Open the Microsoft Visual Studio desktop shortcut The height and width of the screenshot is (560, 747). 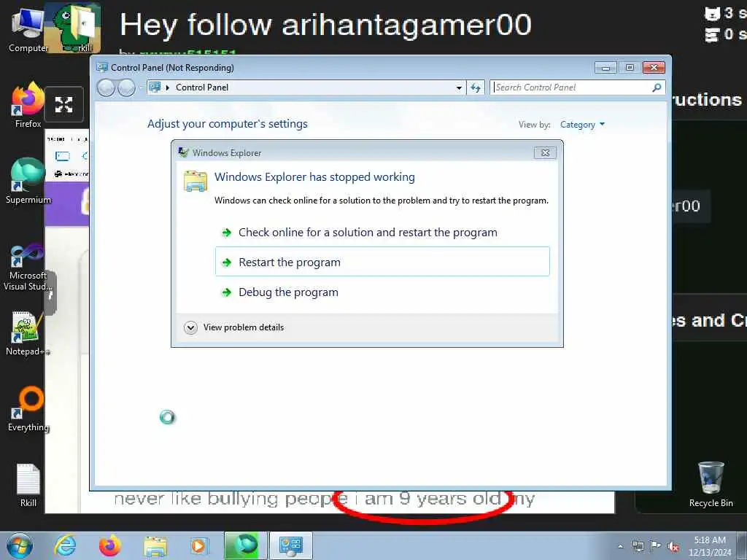click(28, 267)
